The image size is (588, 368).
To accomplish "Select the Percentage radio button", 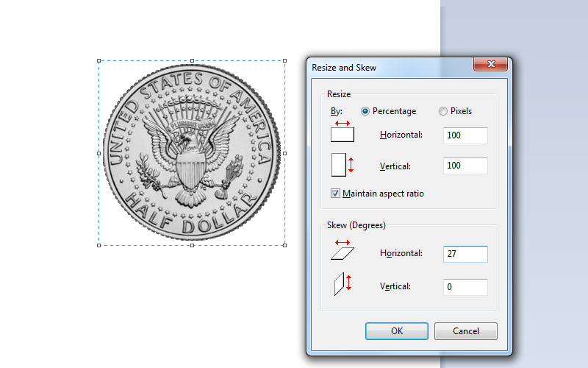I will (365, 111).
